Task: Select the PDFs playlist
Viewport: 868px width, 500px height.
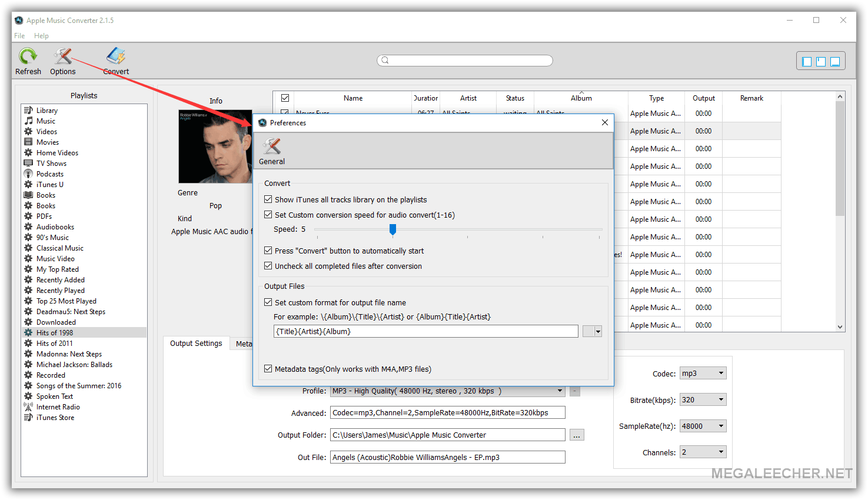Action: 44,216
